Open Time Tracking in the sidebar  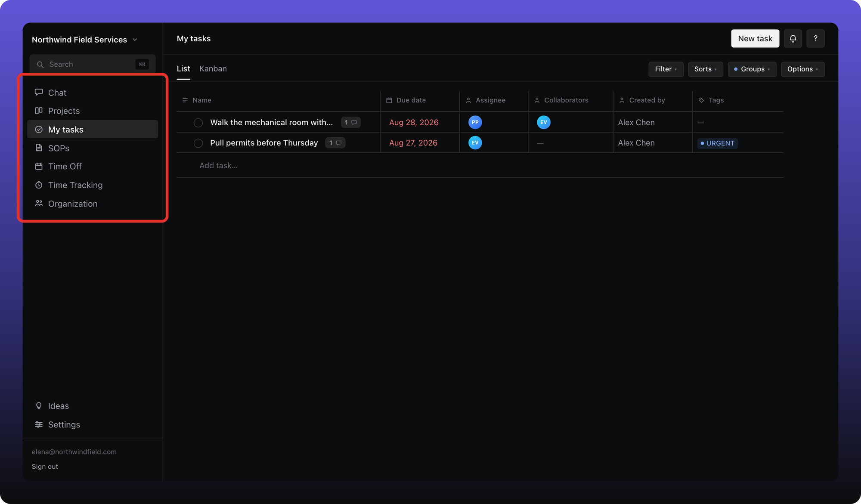[x=93, y=185]
